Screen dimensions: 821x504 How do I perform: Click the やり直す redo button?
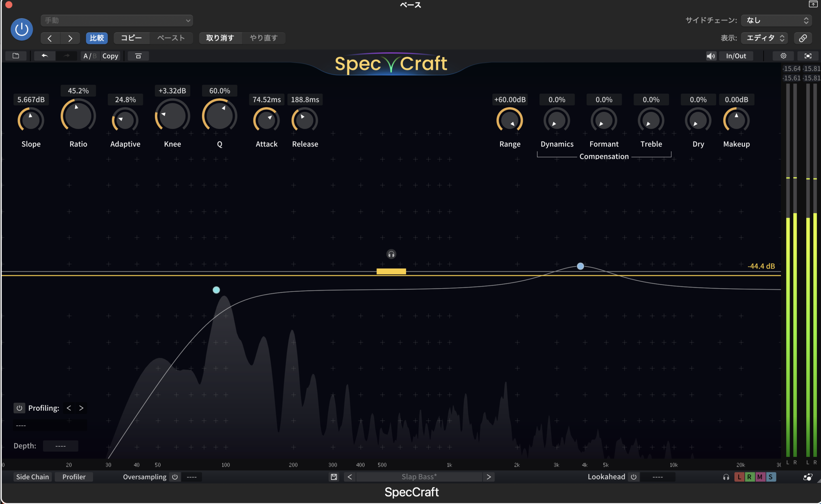point(263,38)
